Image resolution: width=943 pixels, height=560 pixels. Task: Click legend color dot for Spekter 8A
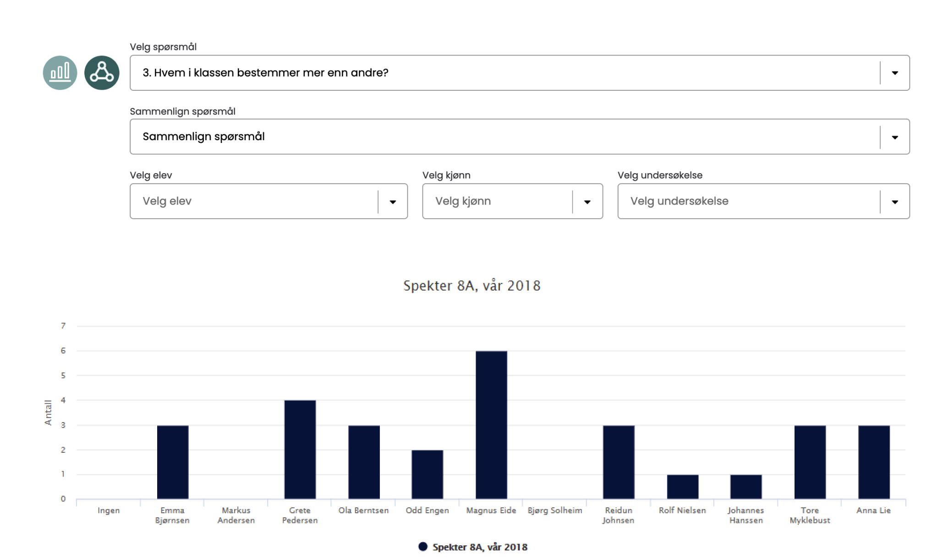[423, 547]
